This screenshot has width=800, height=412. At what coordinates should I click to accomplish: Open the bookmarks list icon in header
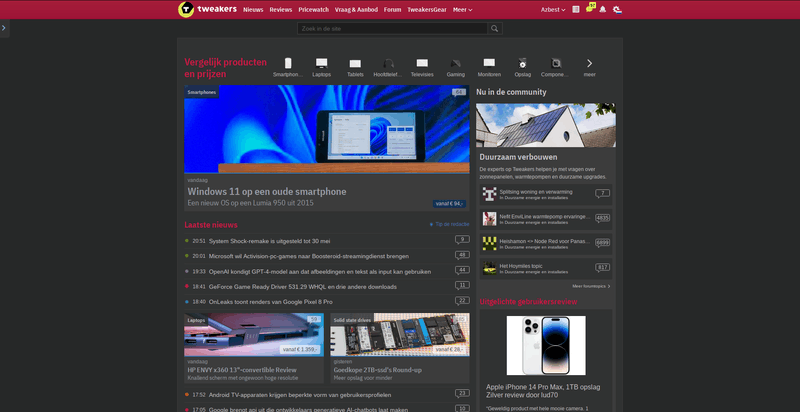coord(576,9)
